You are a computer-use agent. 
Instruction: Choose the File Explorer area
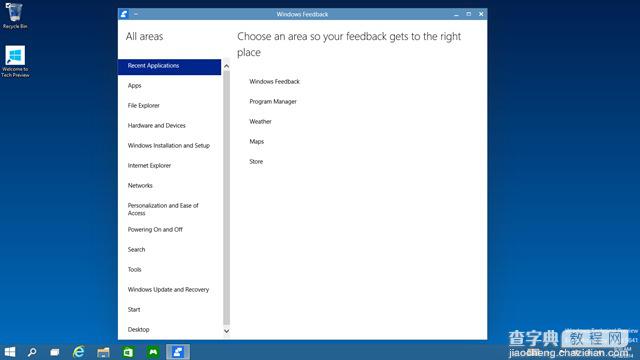pyautogui.click(x=144, y=106)
